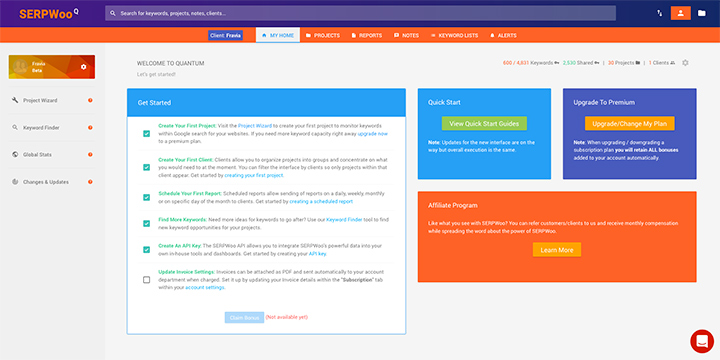Click the SERPWoo logo
Image resolution: width=720 pixels, height=360 pixels.
coord(49,14)
